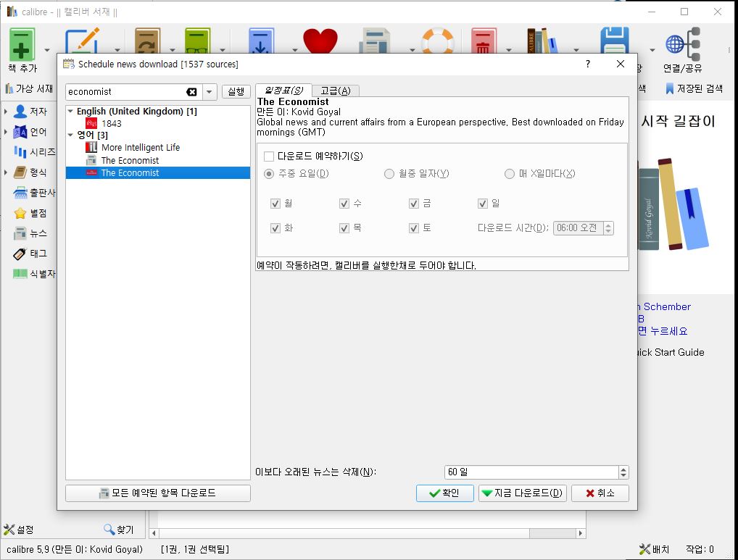The height and width of the screenshot is (560, 738).
Task: Click the Save to disk floppy icon
Action: point(615,41)
